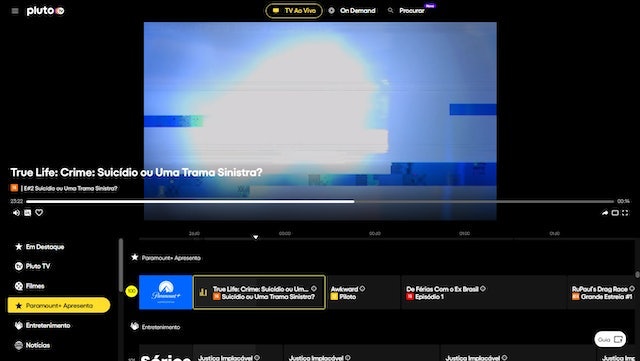Click the timeline current-time marker
The image size is (640, 361).
pyautogui.click(x=256, y=237)
